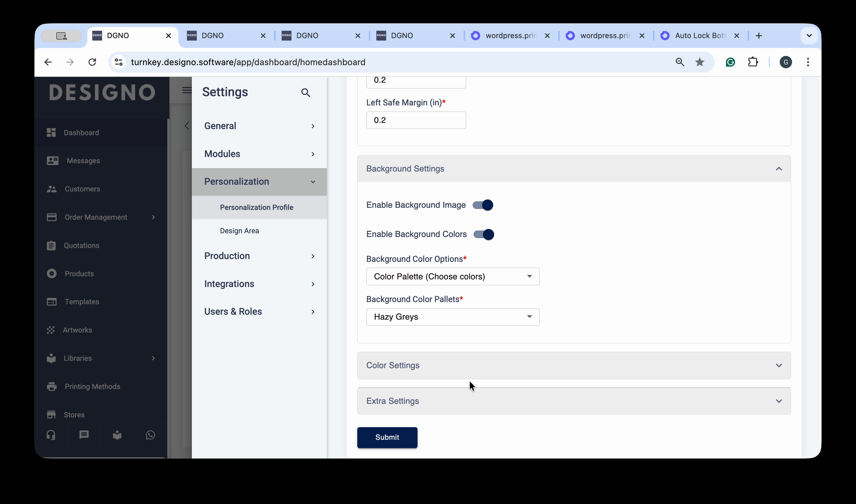The height and width of the screenshot is (504, 856).
Task: Click the Artworks icon in sidebar
Action: pos(51,330)
